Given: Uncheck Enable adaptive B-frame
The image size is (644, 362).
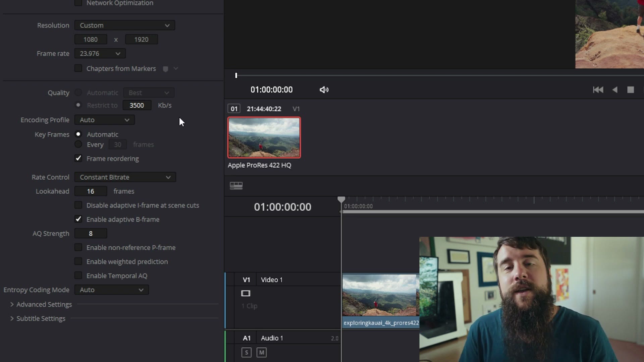Looking at the screenshot, I should (78, 219).
